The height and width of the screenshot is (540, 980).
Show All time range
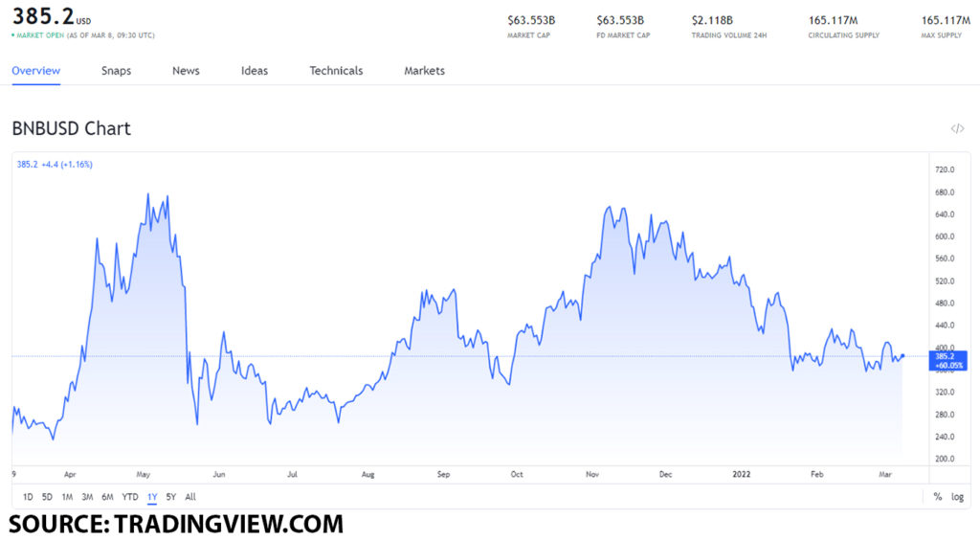(x=190, y=497)
